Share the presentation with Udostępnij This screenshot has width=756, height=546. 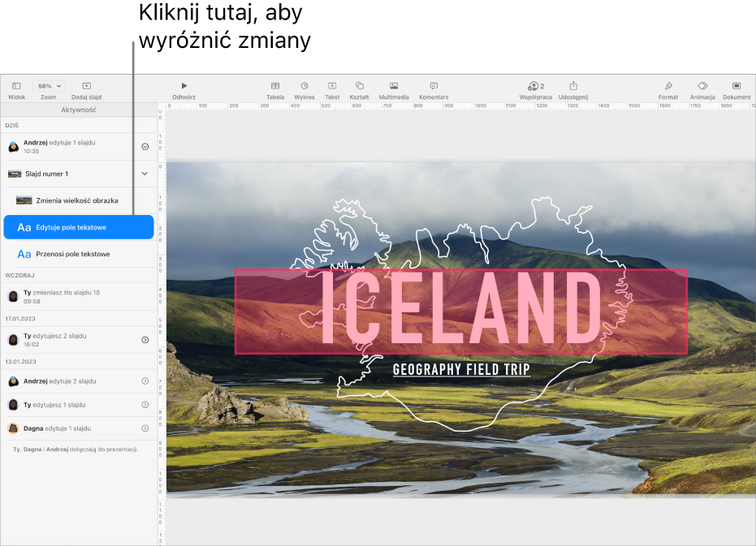pos(573,86)
